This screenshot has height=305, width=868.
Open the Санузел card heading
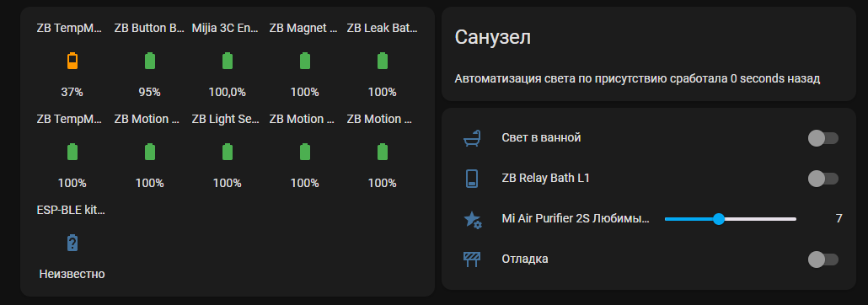point(493,38)
